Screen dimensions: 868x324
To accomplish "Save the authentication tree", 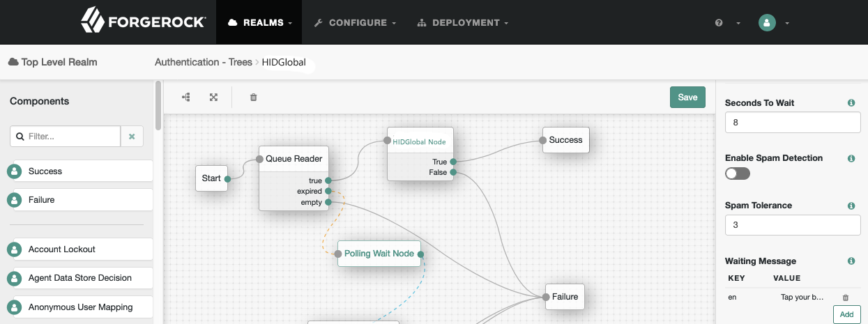I will (x=687, y=97).
